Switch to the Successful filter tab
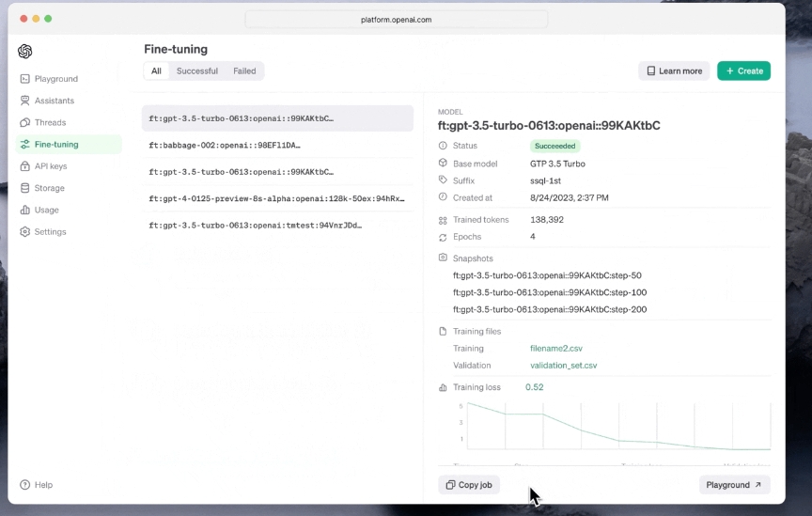 (x=197, y=71)
